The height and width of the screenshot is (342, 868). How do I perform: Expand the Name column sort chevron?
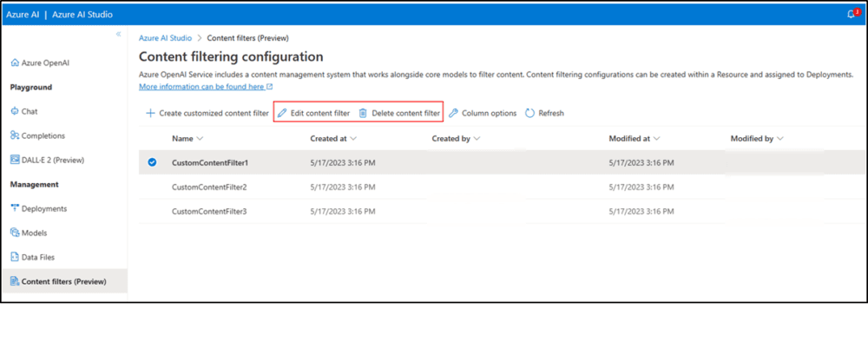[201, 138]
